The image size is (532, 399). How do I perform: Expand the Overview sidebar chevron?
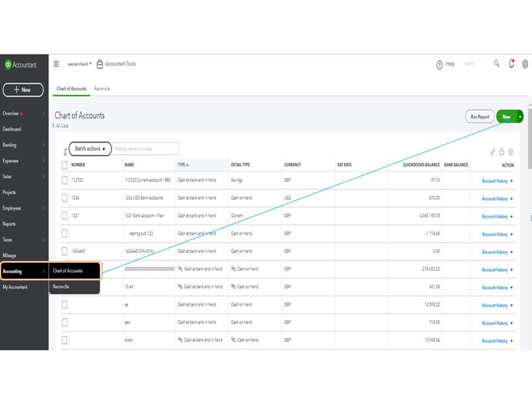pyautogui.click(x=43, y=113)
